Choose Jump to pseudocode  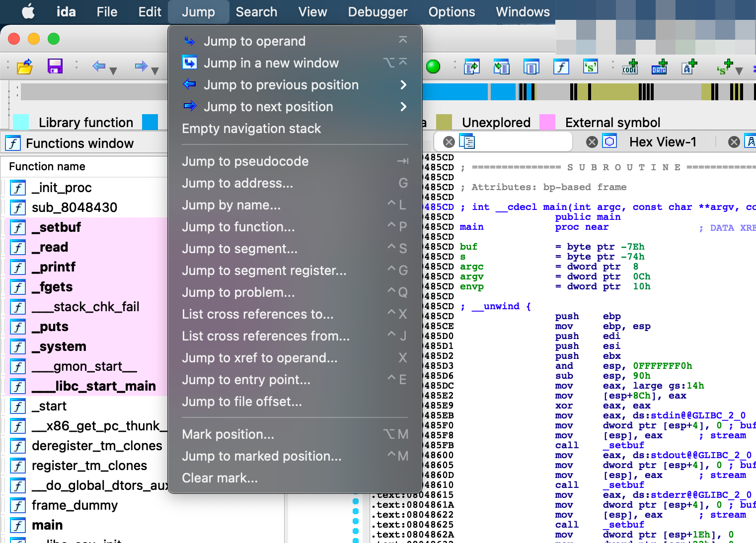click(295, 161)
